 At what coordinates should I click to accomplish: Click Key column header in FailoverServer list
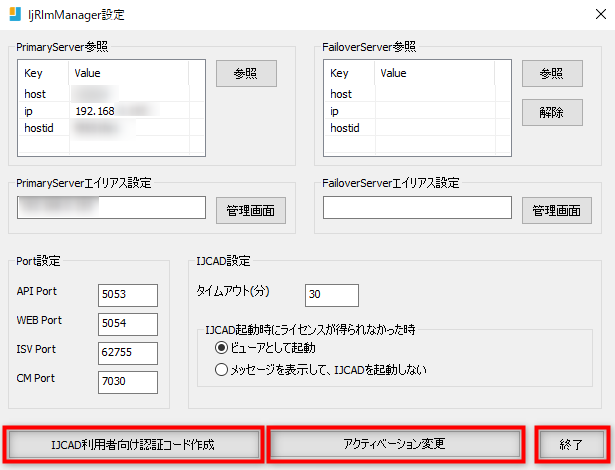349,73
